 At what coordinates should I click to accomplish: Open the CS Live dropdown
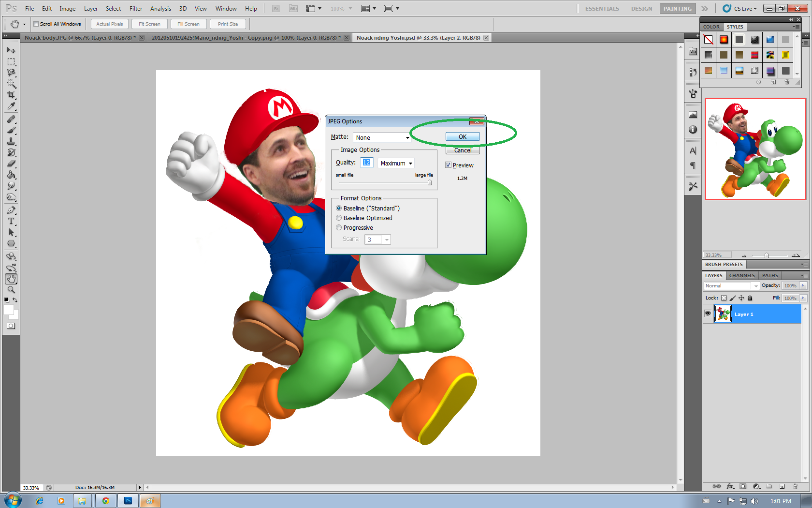pos(740,8)
